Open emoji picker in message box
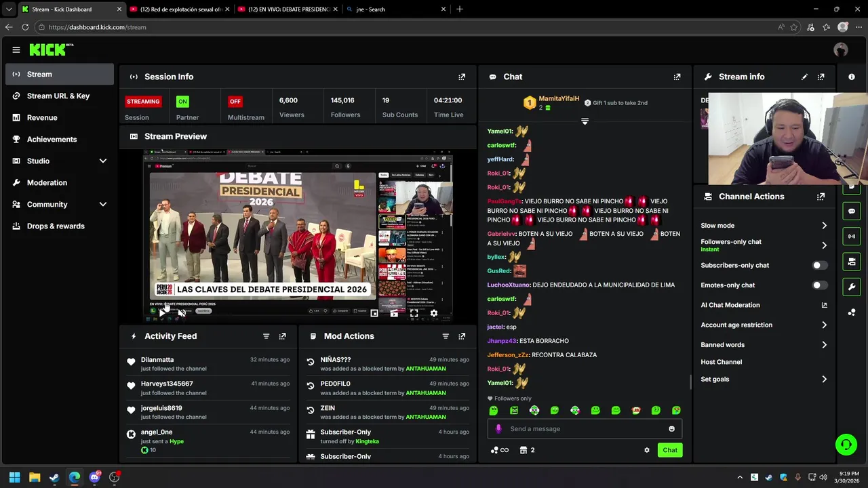The width and height of the screenshot is (868, 488). 671,428
